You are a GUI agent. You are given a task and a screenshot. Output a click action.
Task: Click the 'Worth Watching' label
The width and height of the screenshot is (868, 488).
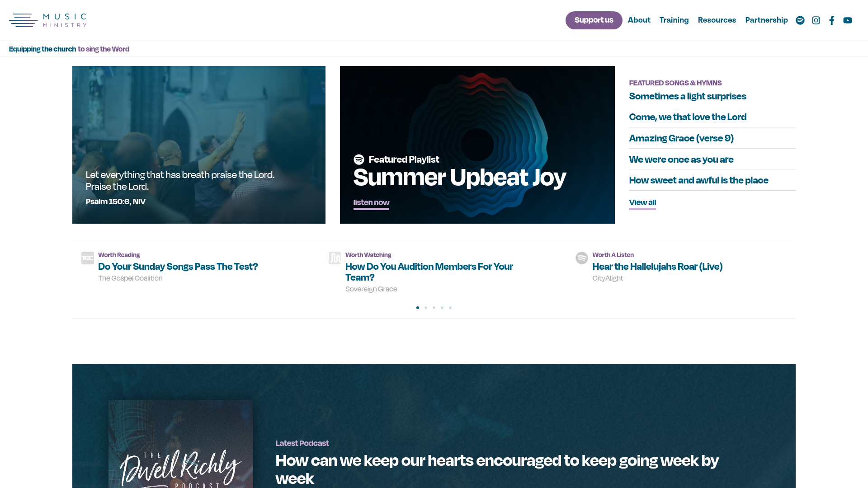[x=368, y=255]
